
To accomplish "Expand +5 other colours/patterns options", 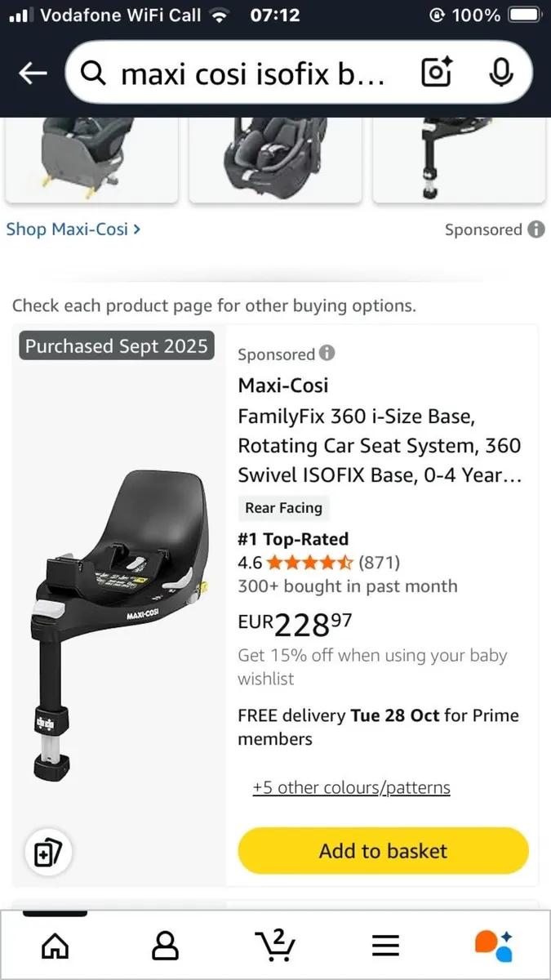I will pos(351,788).
